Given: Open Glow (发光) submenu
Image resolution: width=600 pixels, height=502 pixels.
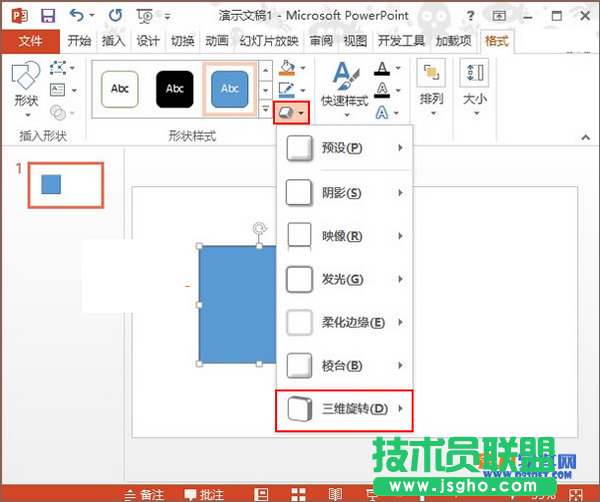Looking at the screenshot, I should (344, 279).
